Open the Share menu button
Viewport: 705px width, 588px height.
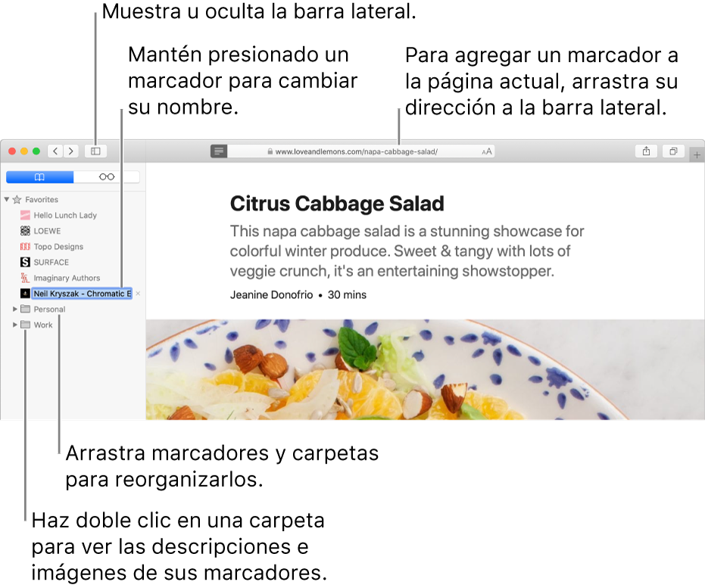pos(646,151)
